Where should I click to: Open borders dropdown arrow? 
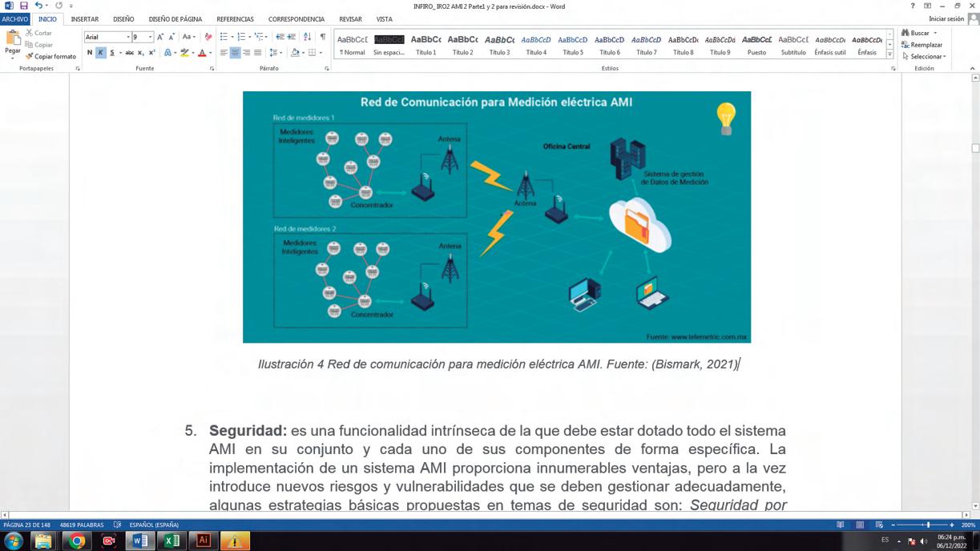pyautogui.click(x=321, y=53)
